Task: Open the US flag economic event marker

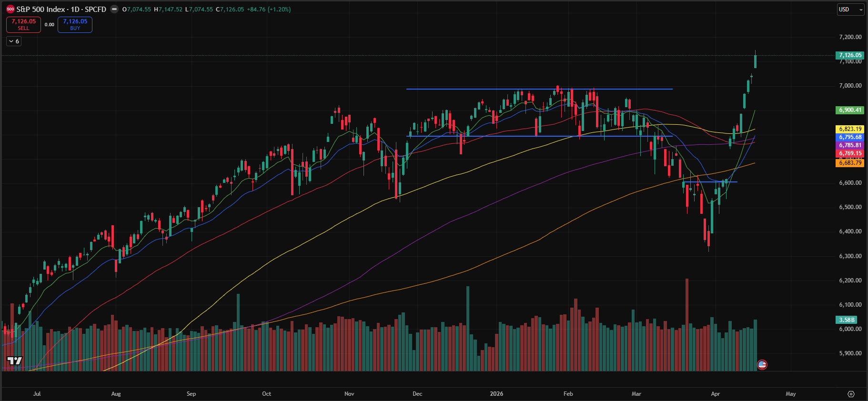Action: 762,365
